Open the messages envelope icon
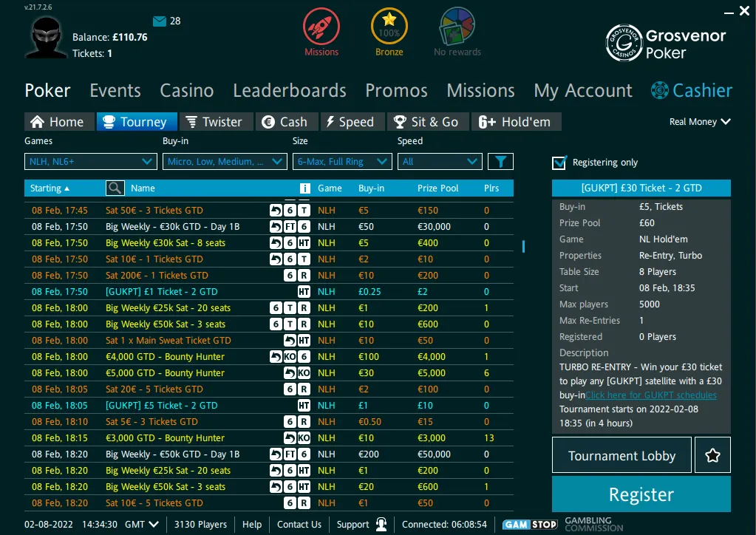The image size is (756, 535). pyautogui.click(x=160, y=21)
